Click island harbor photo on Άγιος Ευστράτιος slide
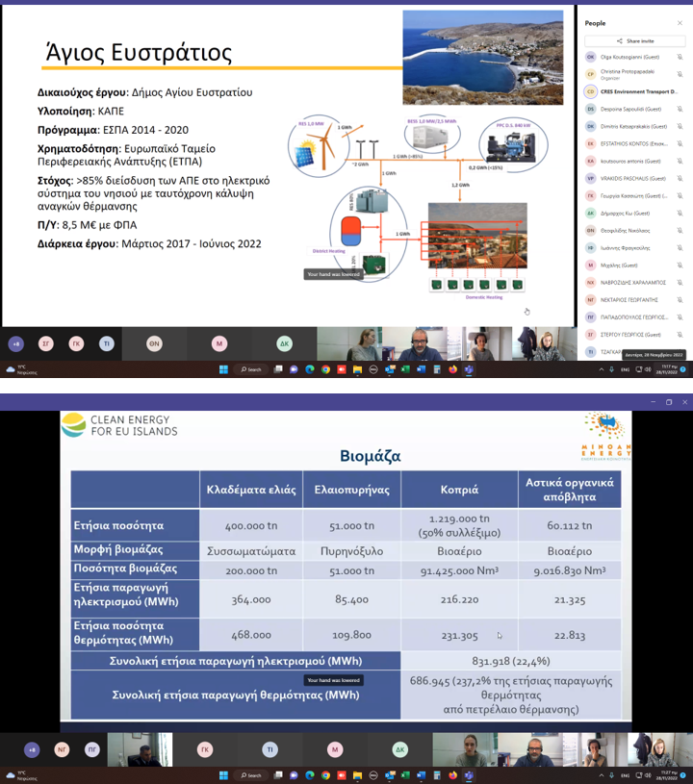Image resolution: width=693 pixels, height=784 pixels. (x=483, y=58)
